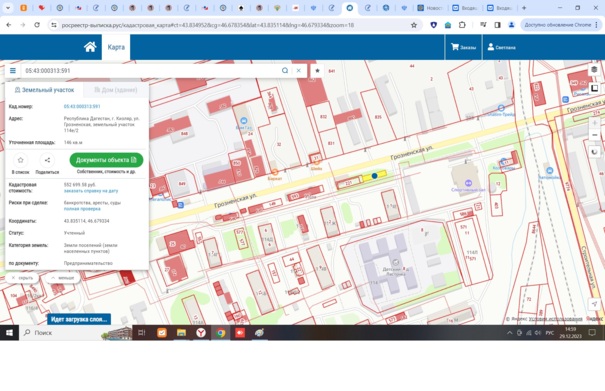Go back in browser history
The height and width of the screenshot is (391, 605).
tap(9, 25)
